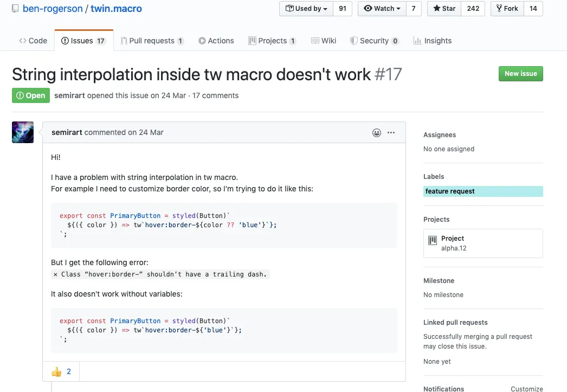Click the Watch eye icon

[368, 8]
